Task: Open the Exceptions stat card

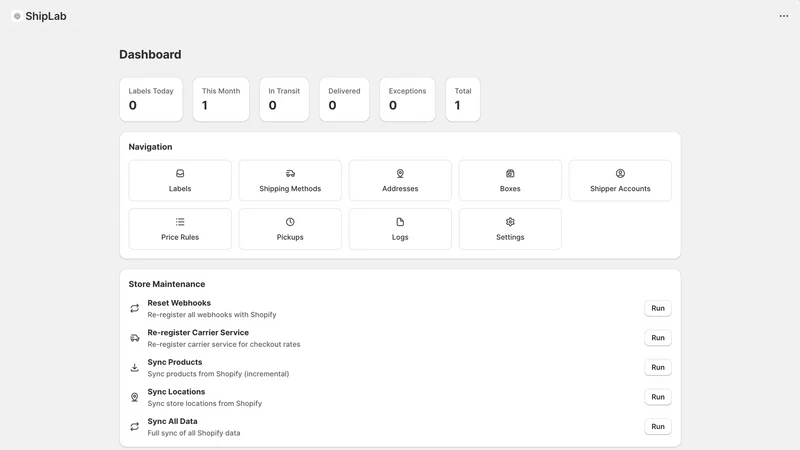Action: coord(407,99)
